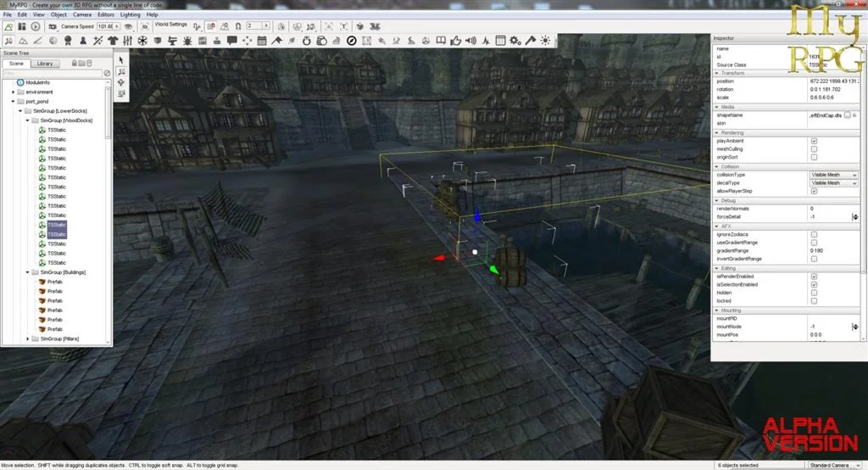Click the speech bubble dialog icon
Screen dimensions: 868x470
231,40
